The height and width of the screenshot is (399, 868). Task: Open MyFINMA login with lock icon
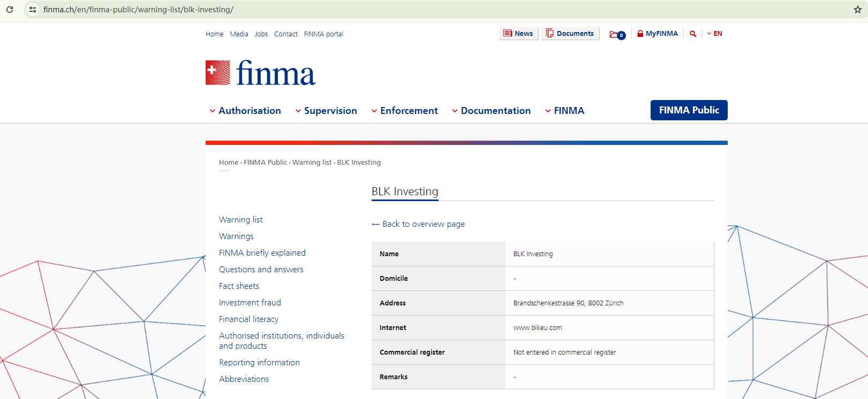(x=658, y=34)
